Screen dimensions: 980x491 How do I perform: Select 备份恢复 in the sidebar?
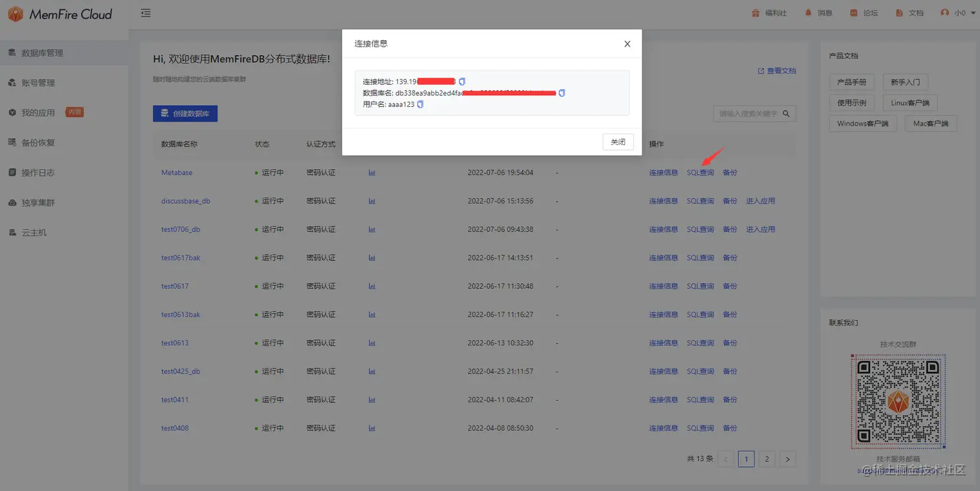(64, 143)
